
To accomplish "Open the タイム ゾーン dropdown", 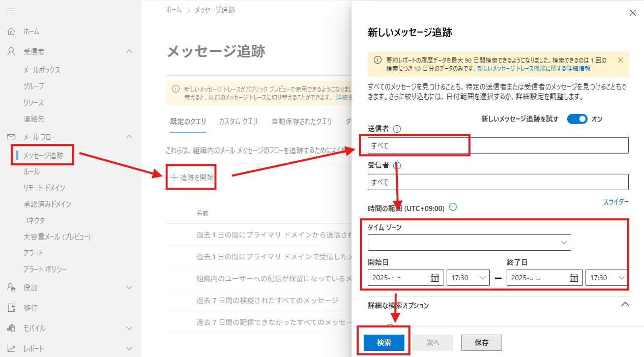I will coord(470,243).
